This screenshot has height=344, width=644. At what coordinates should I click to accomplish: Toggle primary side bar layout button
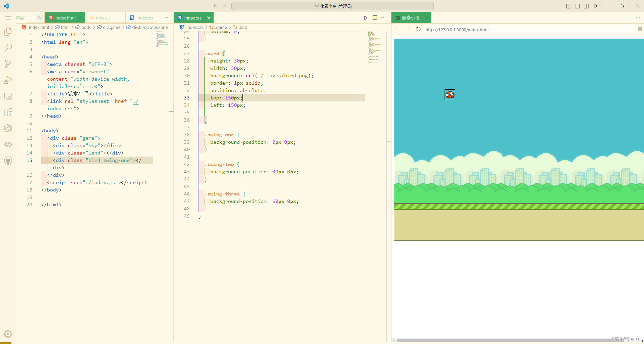coord(569,6)
